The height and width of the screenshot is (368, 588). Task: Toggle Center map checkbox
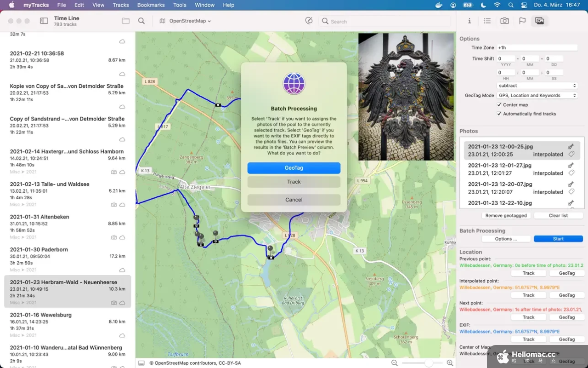click(x=499, y=105)
